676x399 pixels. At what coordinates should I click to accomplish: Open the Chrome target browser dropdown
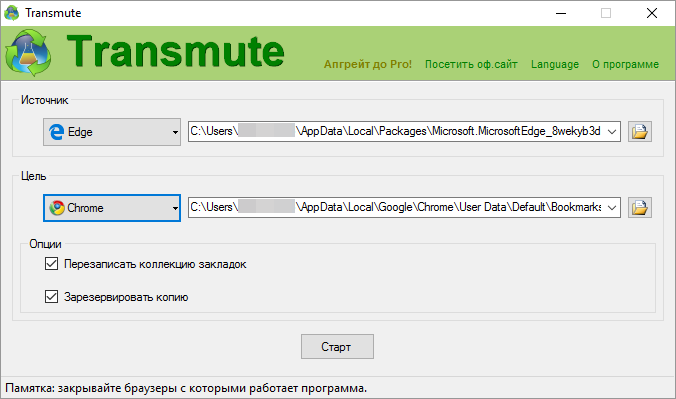(x=112, y=208)
